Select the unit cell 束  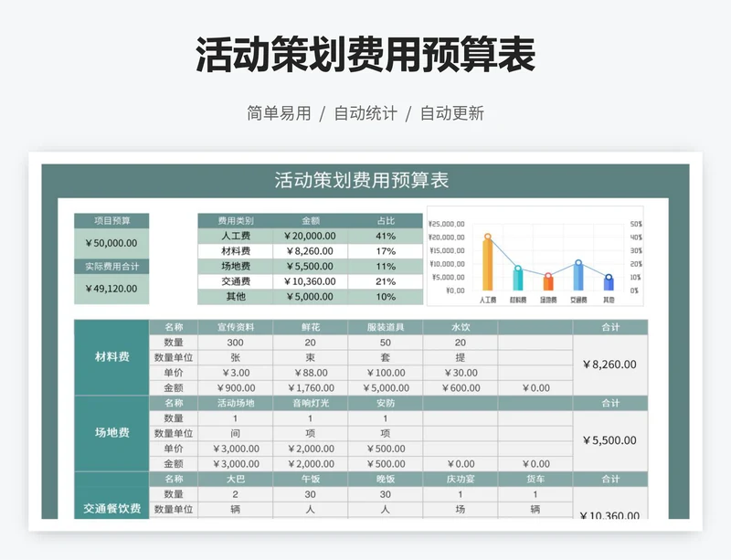(311, 357)
